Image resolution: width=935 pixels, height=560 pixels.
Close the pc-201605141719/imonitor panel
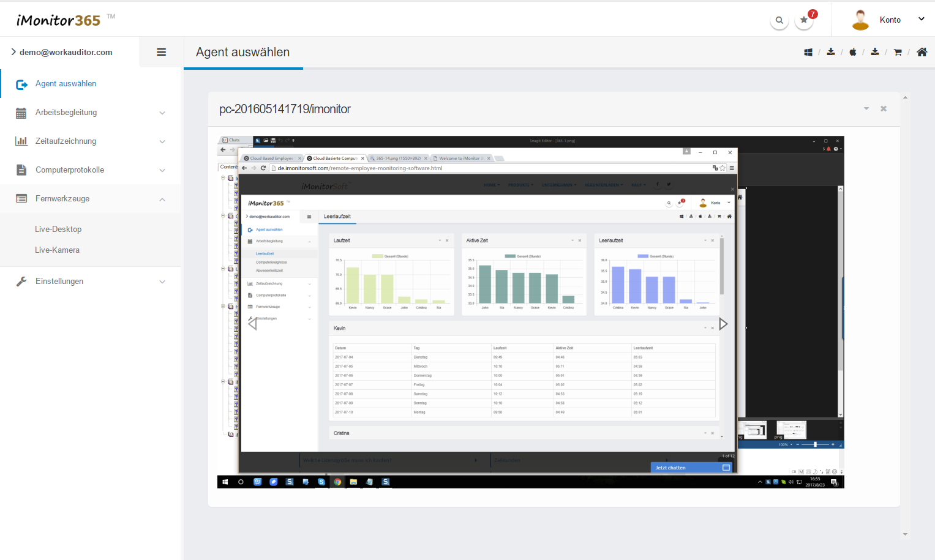[884, 109]
